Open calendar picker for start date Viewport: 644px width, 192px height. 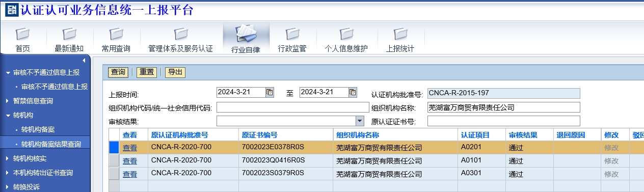(270, 92)
